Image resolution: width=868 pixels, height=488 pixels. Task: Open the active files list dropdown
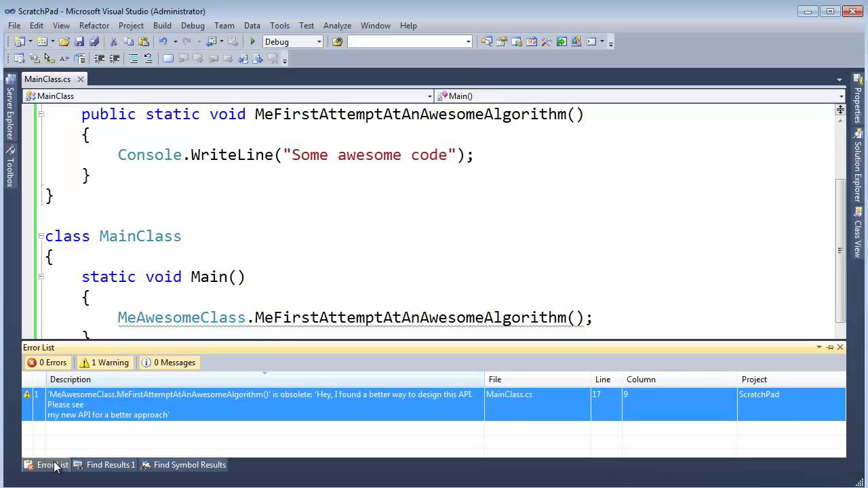(x=840, y=80)
